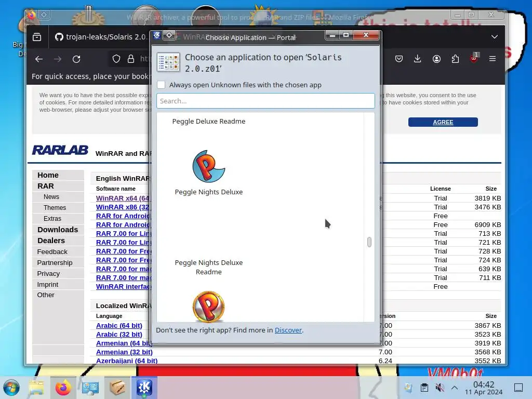Open the Discover link in dialog

tap(288, 330)
